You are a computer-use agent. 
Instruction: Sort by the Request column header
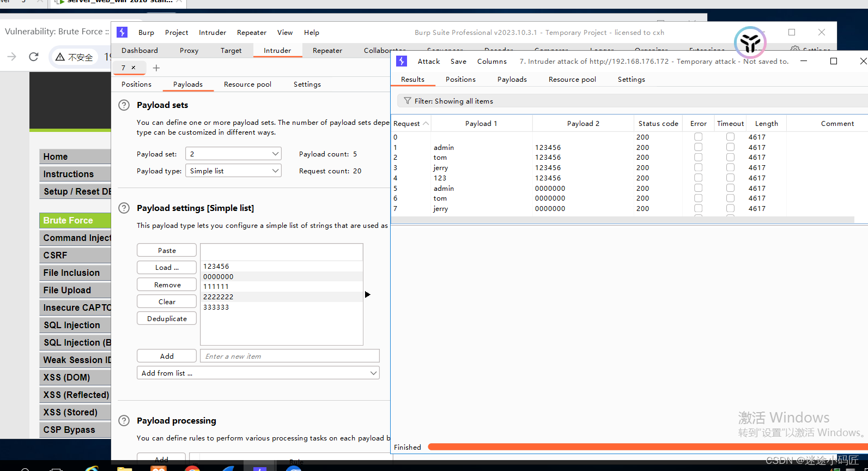tap(411, 124)
